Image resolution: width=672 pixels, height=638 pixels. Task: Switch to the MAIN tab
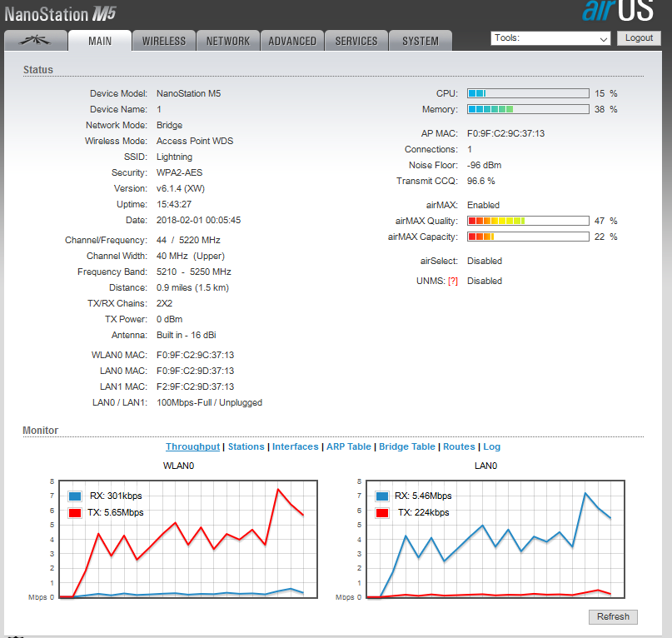pos(100,41)
